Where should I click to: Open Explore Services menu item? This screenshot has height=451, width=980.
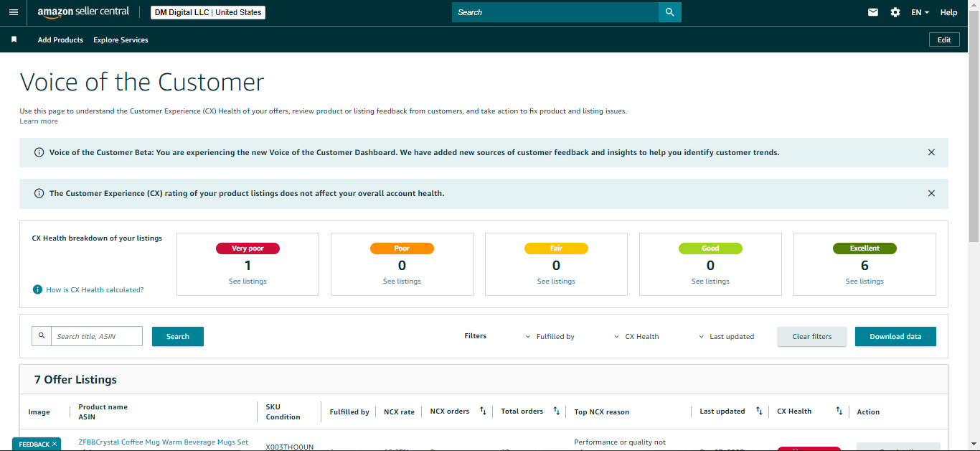121,39
